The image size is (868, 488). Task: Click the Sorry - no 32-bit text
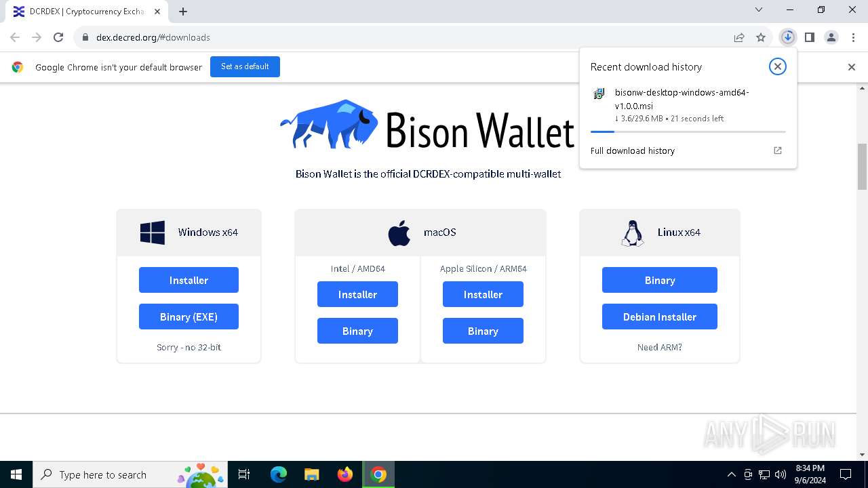[x=189, y=347]
